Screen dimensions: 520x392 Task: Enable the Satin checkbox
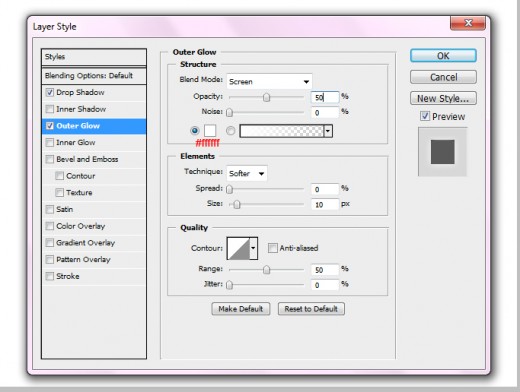click(50, 209)
